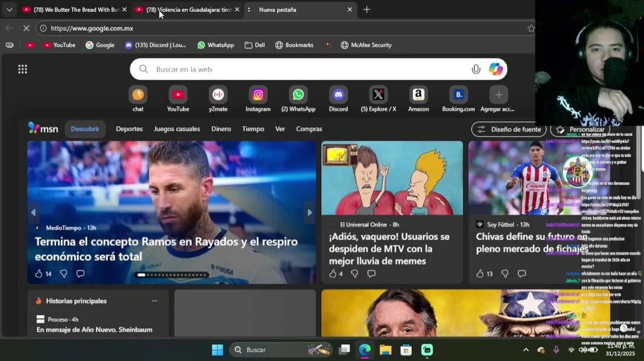Open the Instagram quick link

258,99
